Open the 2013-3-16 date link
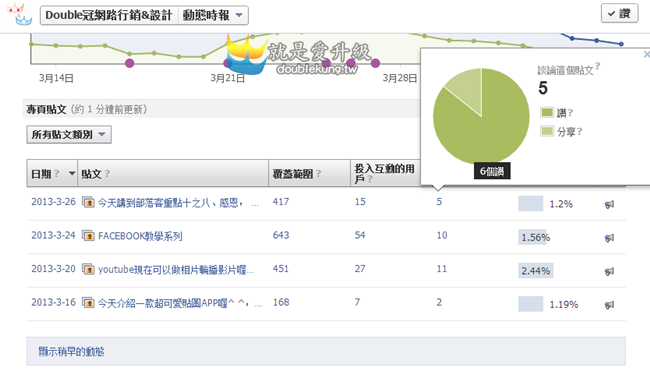This screenshot has height=381, width=650. (x=53, y=302)
